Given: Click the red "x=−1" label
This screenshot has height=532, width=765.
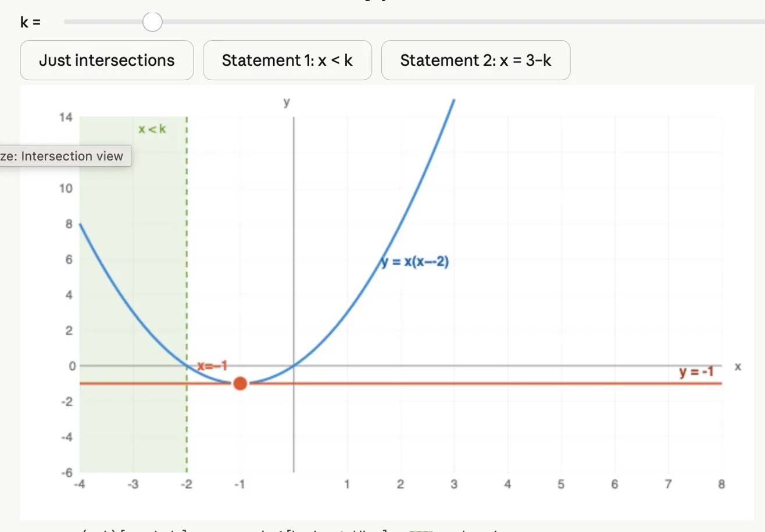Looking at the screenshot, I should 212,366.
